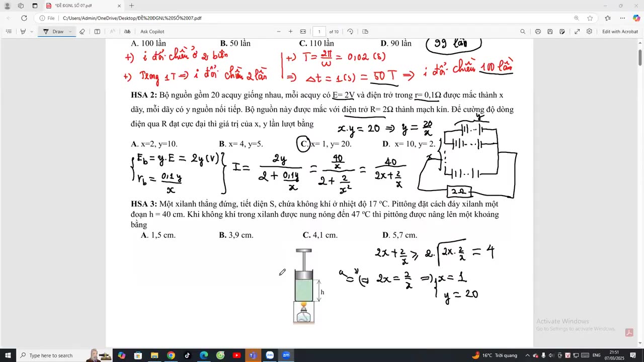Screen dimensions: 644x362
Task: Enter PDF full screen mode
Action: (x=577, y=31)
